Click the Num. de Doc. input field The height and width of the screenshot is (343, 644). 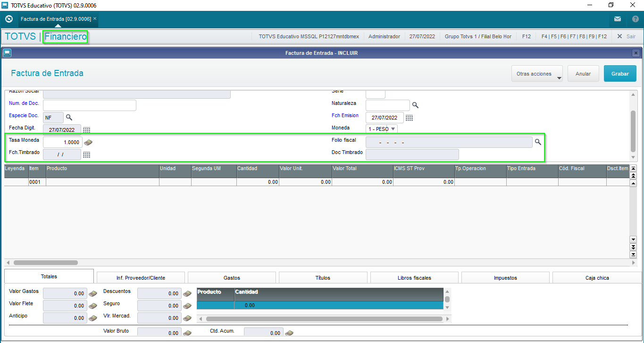click(90, 105)
